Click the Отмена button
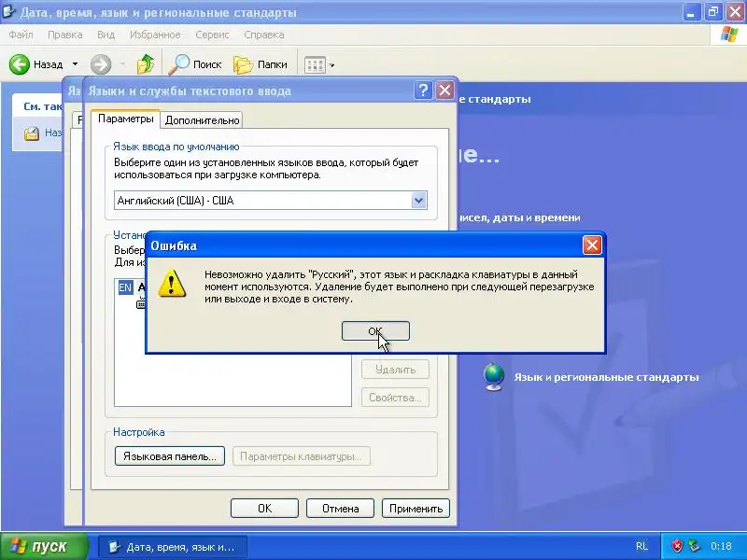The width and height of the screenshot is (747, 560). [340, 509]
